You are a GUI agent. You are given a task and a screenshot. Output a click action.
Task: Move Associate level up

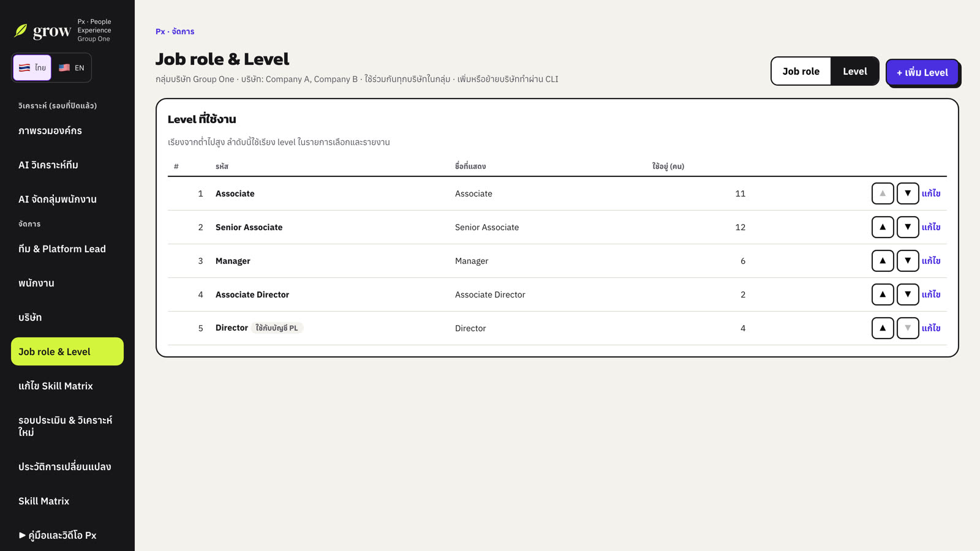point(883,193)
